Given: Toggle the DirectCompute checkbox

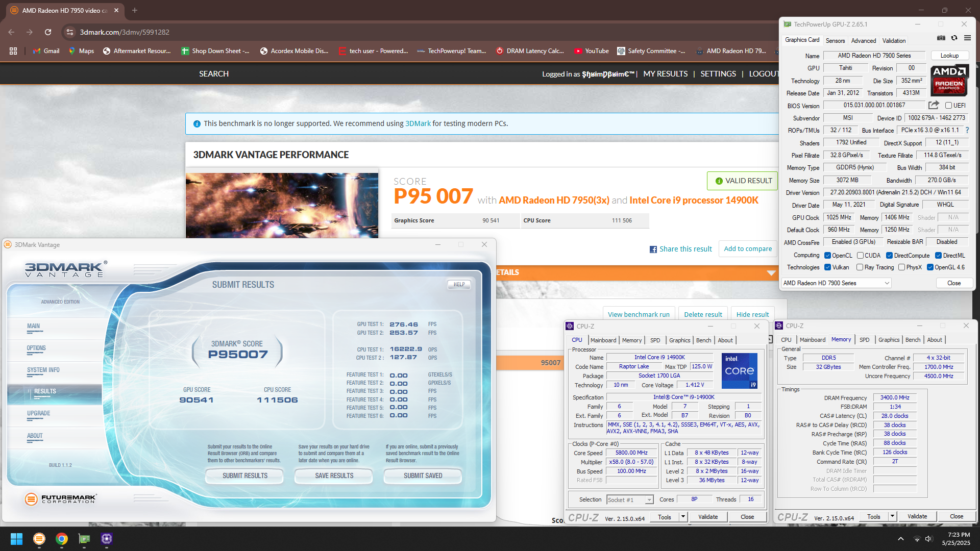Looking at the screenshot, I should [889, 256].
